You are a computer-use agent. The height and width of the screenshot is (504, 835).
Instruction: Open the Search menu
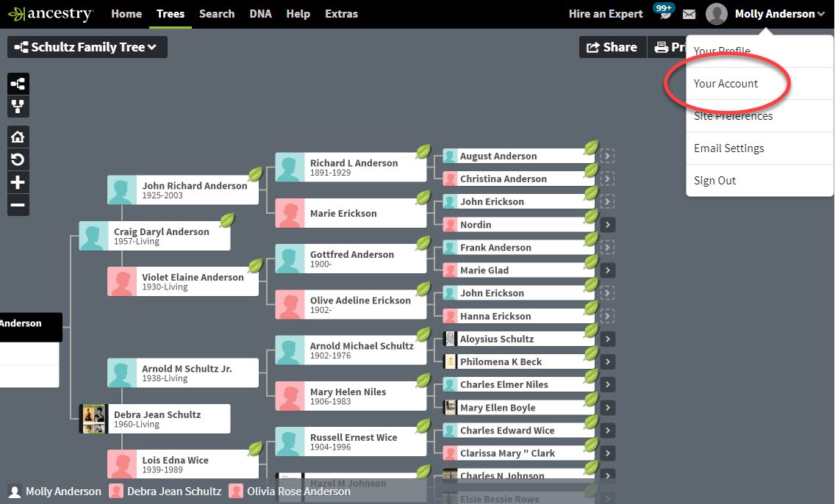pos(217,14)
